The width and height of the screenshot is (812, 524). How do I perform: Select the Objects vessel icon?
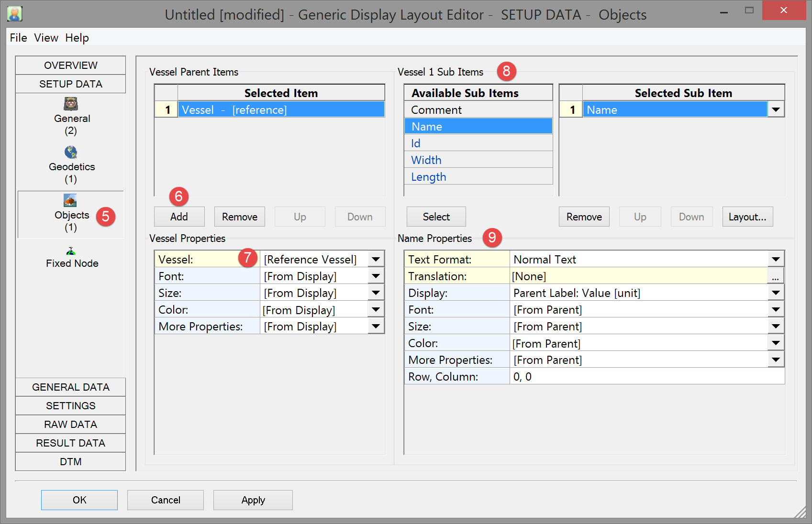point(70,200)
